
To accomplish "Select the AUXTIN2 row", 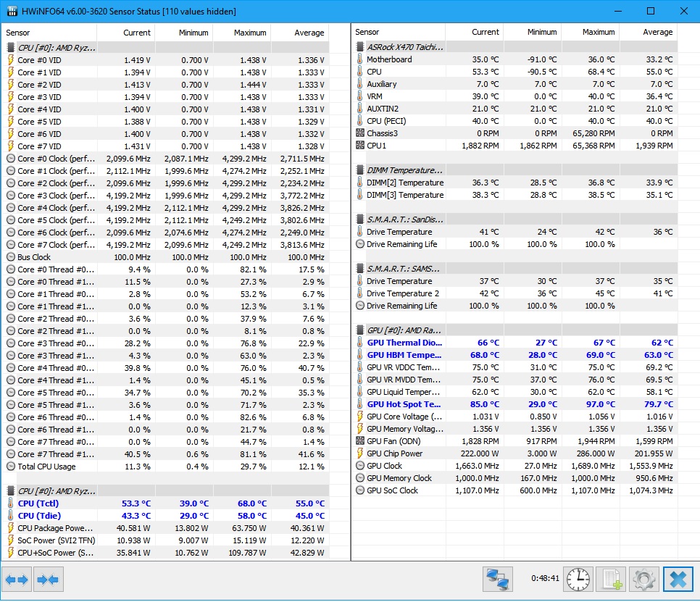I will pyautogui.click(x=515, y=109).
